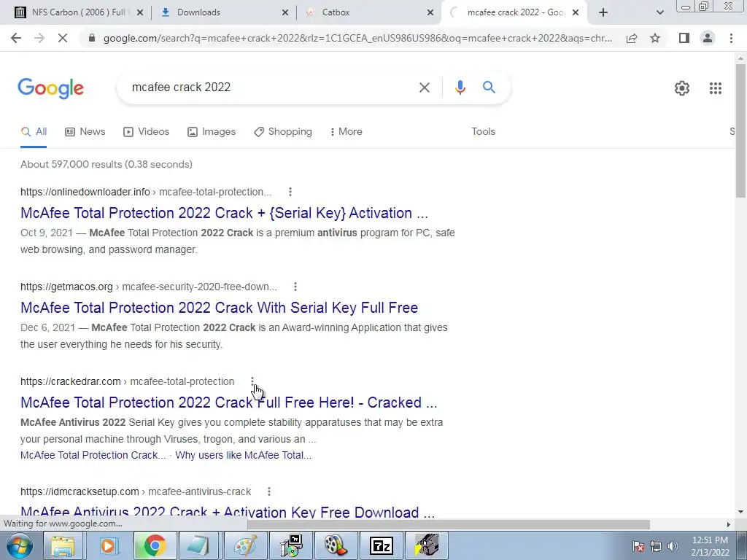Click the address bar URL
The image size is (747, 560).
pyautogui.click(x=357, y=38)
